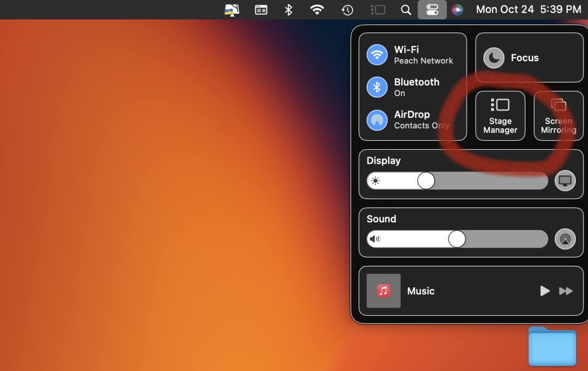Open the Wi-Fi menu bar dropdown

click(317, 10)
